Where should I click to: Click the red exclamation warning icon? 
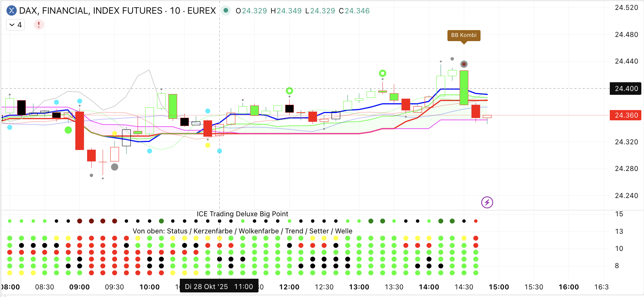point(39,25)
